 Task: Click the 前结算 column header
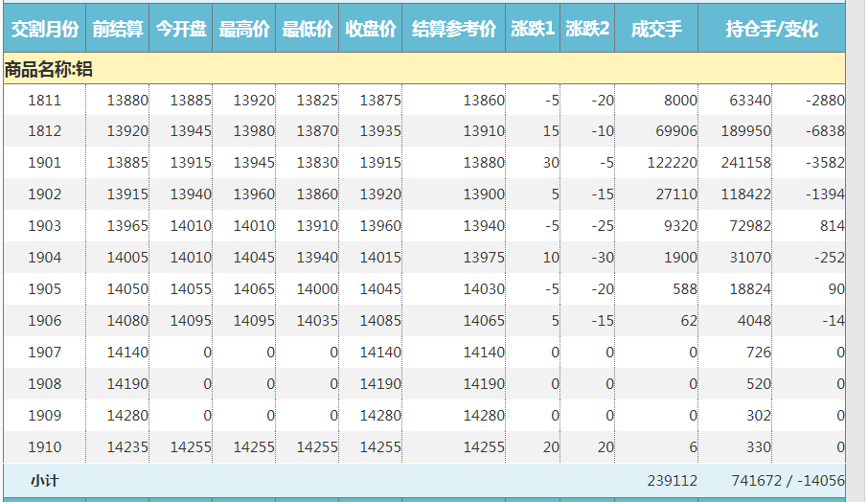(118, 30)
